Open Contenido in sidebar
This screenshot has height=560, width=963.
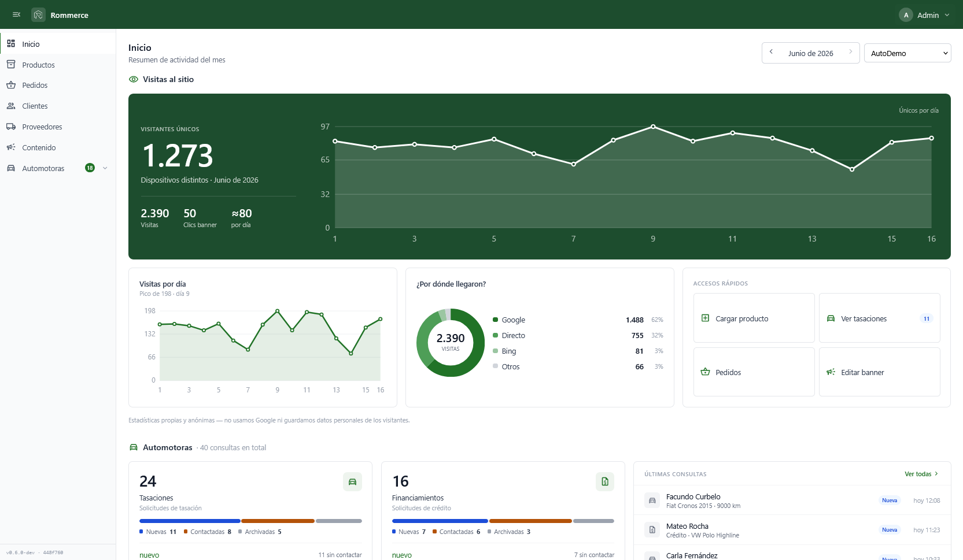tap(58, 147)
